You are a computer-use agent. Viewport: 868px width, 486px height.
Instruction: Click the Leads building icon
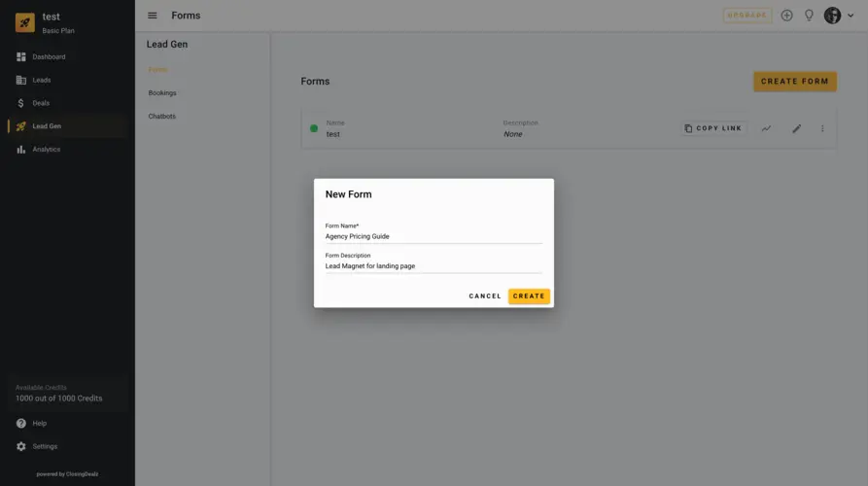(x=21, y=80)
